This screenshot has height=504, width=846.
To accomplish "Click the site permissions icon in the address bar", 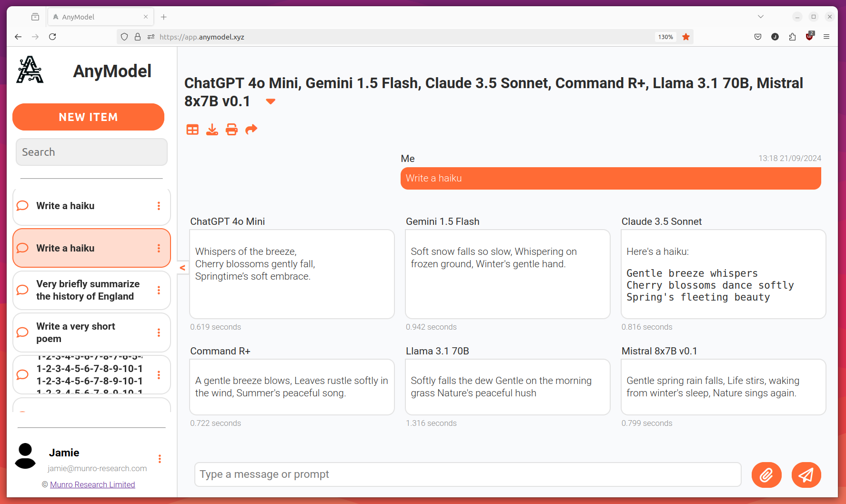I will click(x=151, y=37).
